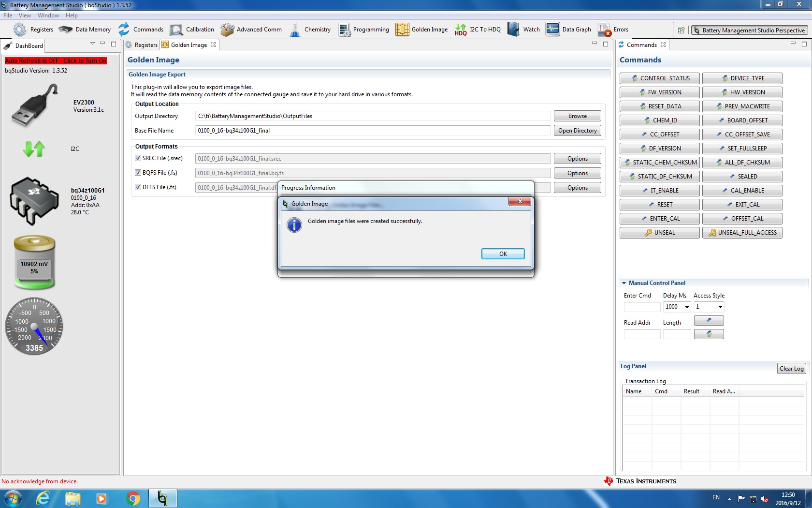The width and height of the screenshot is (812, 508).
Task: Open the Access Style dropdown
Action: pyautogui.click(x=720, y=307)
